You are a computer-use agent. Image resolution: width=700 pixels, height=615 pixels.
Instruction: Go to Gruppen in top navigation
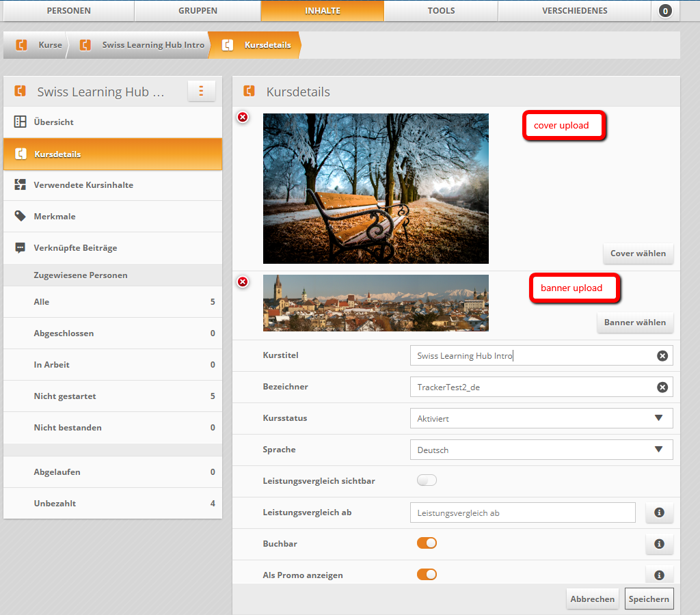coord(198,11)
